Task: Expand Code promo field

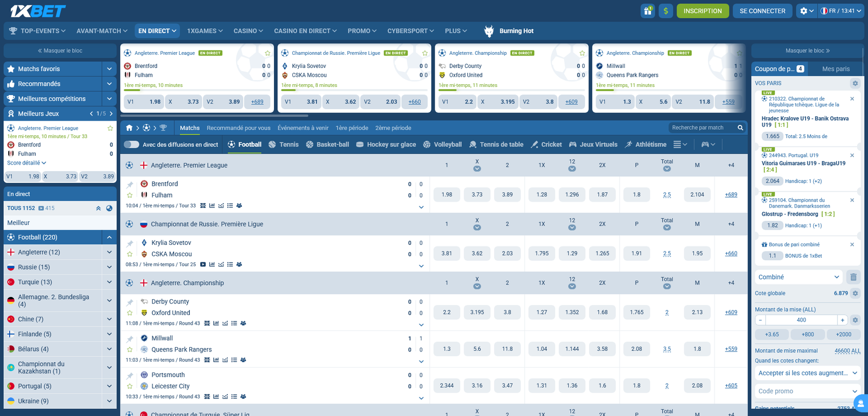Action: tap(808, 391)
